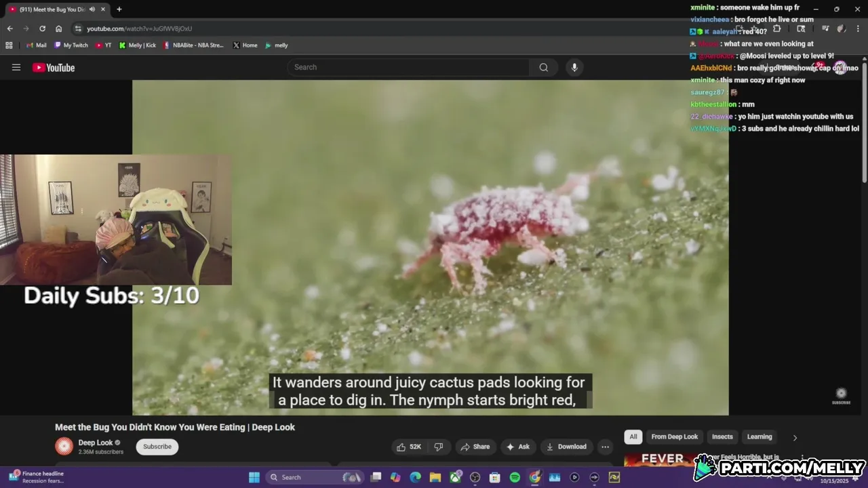
Task: Dislike the video with thumbs down
Action: [x=439, y=447]
